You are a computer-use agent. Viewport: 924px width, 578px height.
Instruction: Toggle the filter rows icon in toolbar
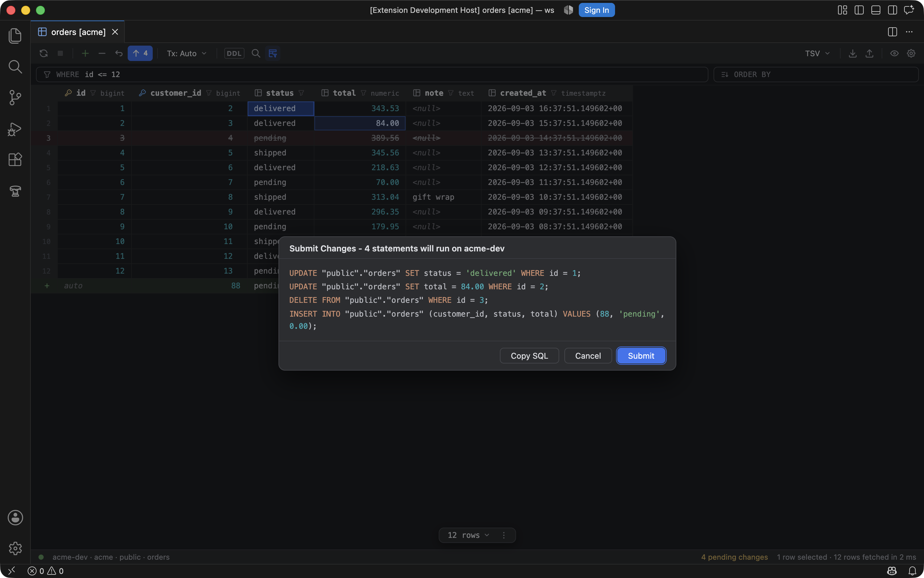(x=273, y=53)
